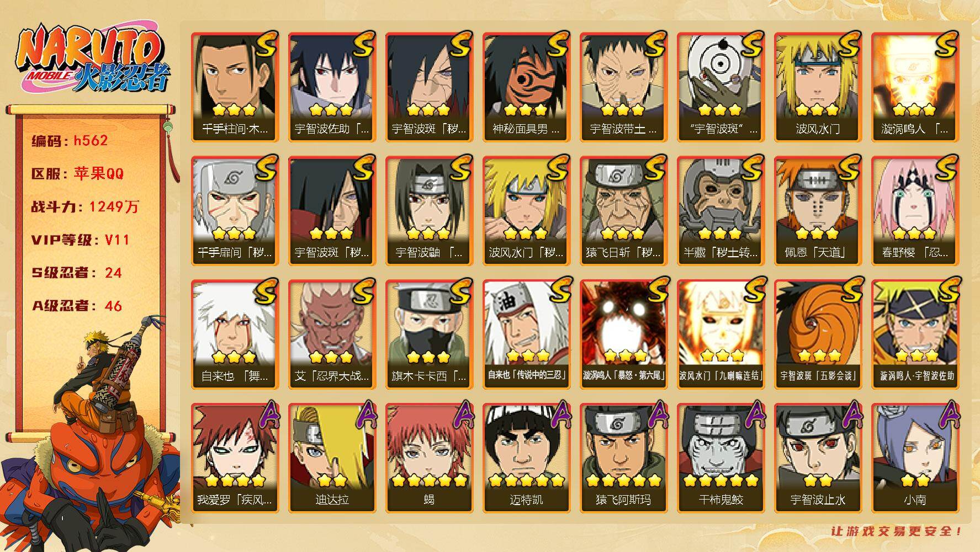The height and width of the screenshot is (552, 980).
Task: Select the 宇智波止水 ninja card
Action: pos(818,458)
